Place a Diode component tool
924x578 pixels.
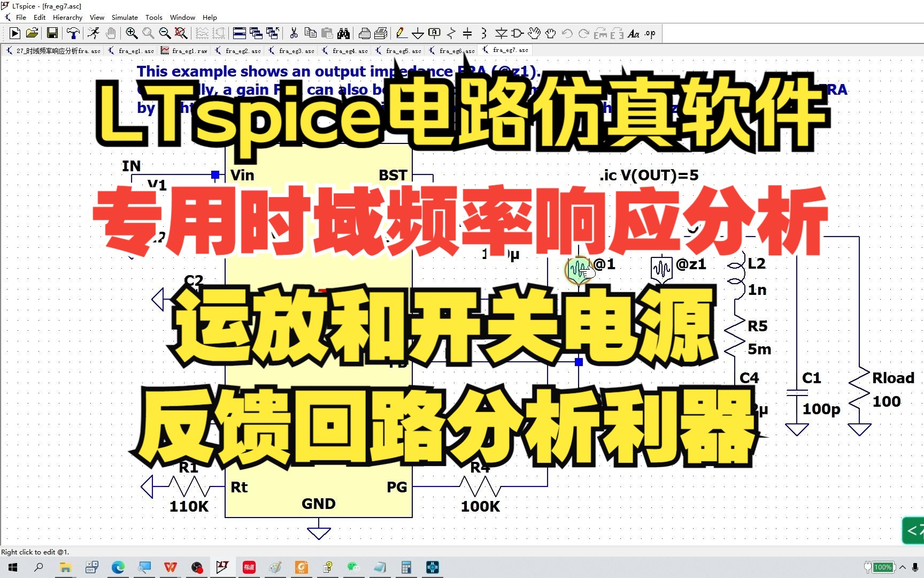click(x=500, y=33)
